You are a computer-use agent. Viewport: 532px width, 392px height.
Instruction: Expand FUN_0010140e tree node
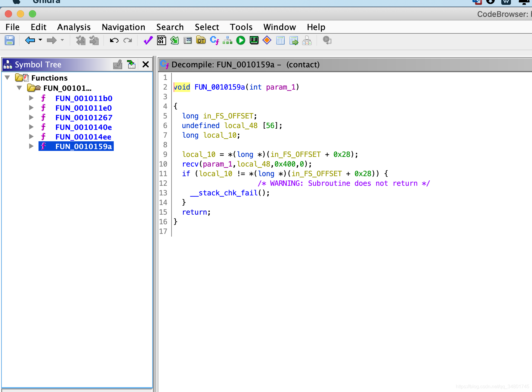31,127
